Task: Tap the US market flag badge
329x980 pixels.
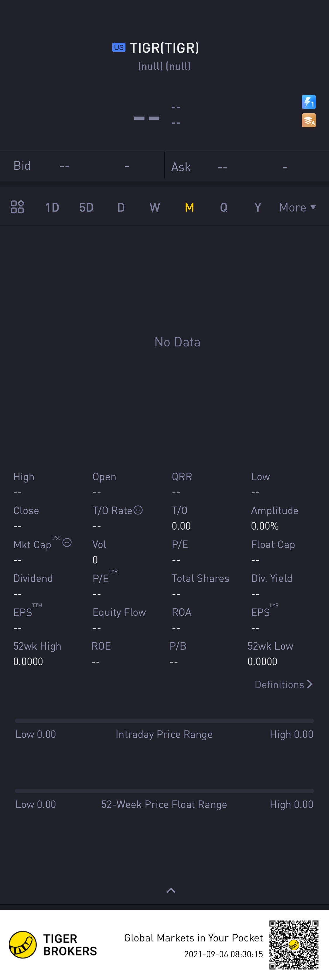Action: point(118,48)
